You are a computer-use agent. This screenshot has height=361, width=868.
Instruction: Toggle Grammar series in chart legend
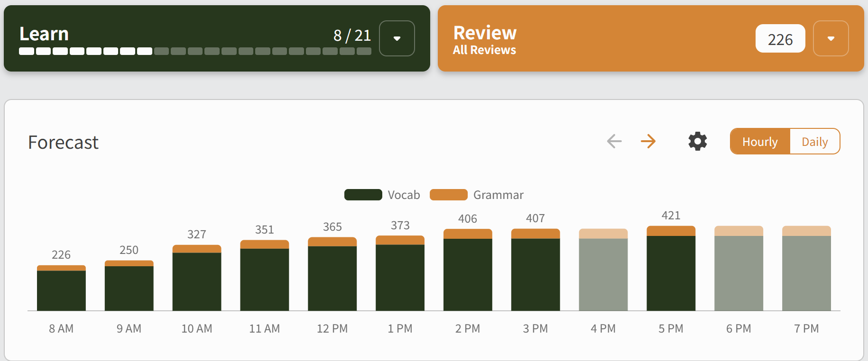[x=476, y=195]
